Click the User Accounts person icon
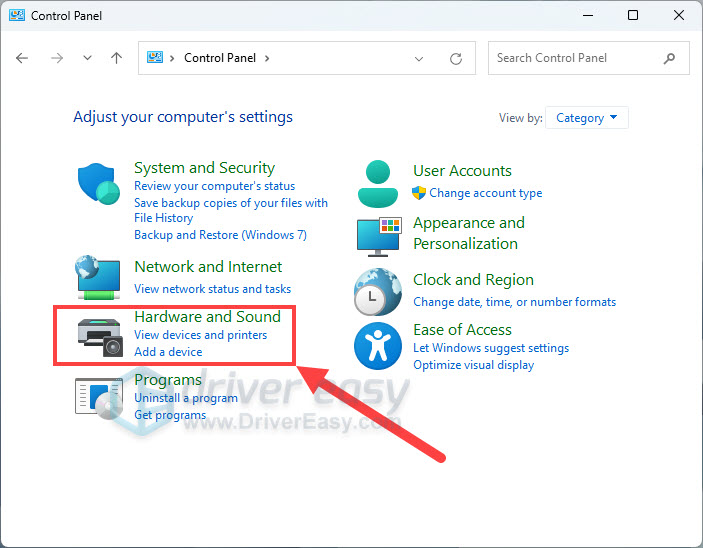703x548 pixels. click(378, 184)
